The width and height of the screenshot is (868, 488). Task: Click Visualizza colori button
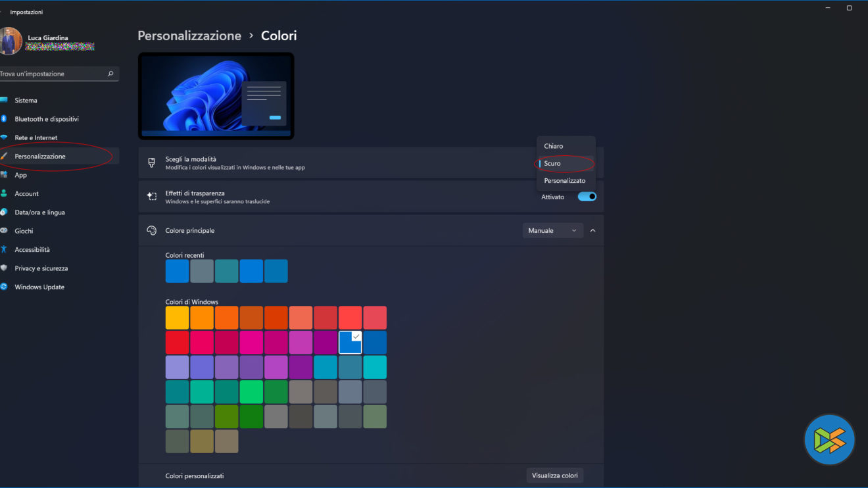tap(555, 475)
